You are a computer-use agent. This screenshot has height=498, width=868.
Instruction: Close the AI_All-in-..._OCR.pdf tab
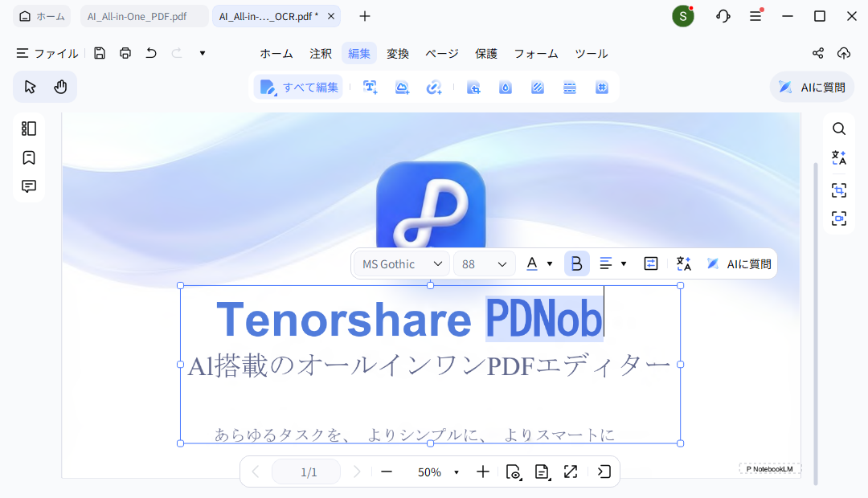[331, 17]
